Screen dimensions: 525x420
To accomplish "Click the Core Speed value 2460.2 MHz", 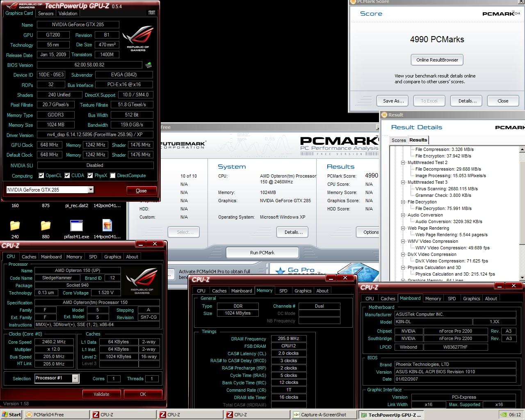I will click(54, 342).
